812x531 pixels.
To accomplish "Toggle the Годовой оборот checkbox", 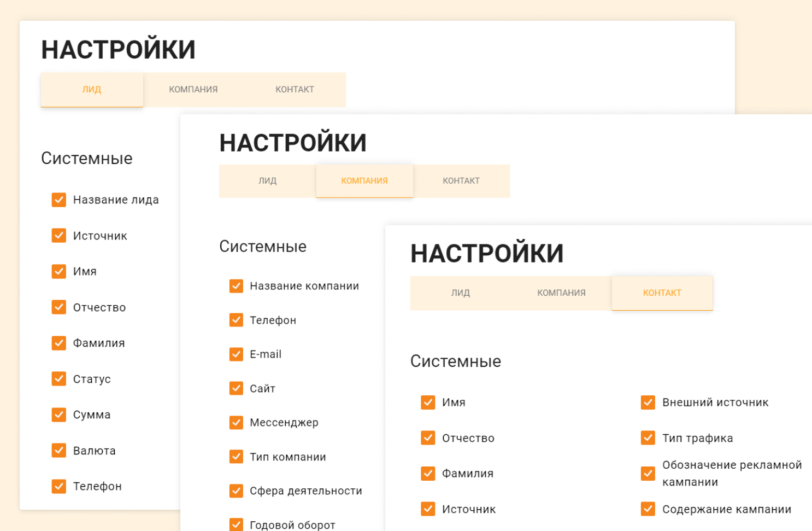I will pos(236,525).
